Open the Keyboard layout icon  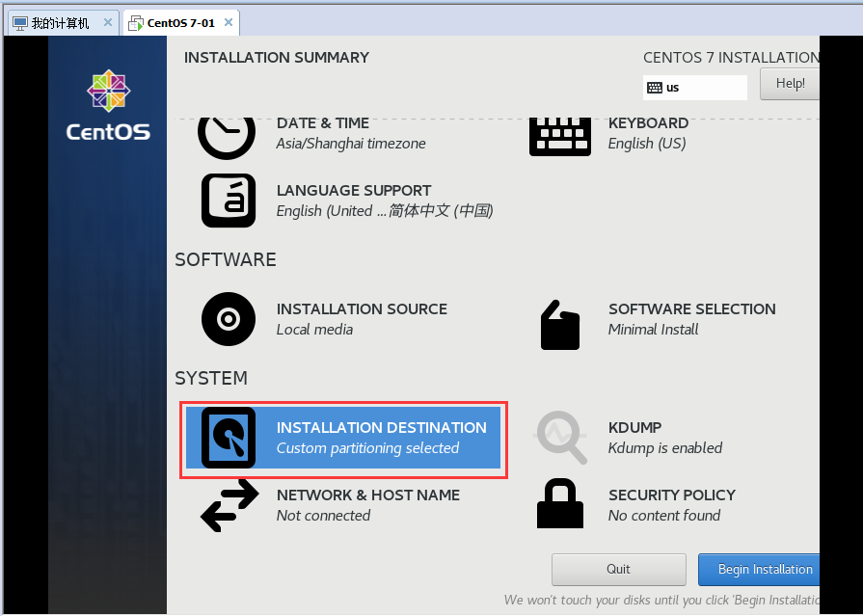(559, 137)
